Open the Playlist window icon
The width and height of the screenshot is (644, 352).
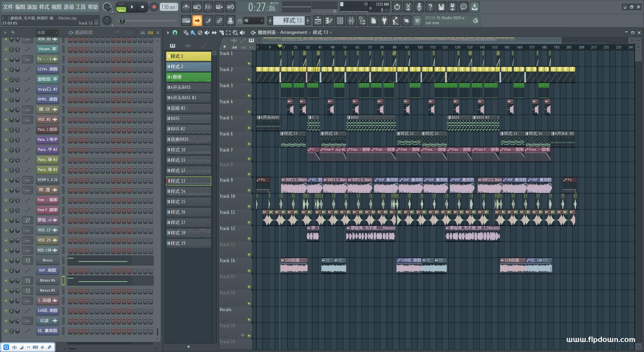318,21
